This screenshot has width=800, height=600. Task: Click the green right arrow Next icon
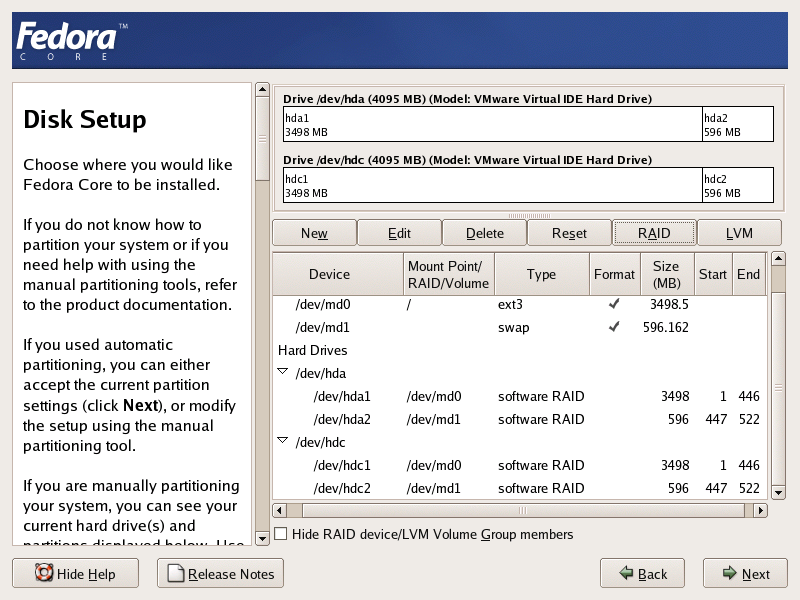[x=730, y=573]
